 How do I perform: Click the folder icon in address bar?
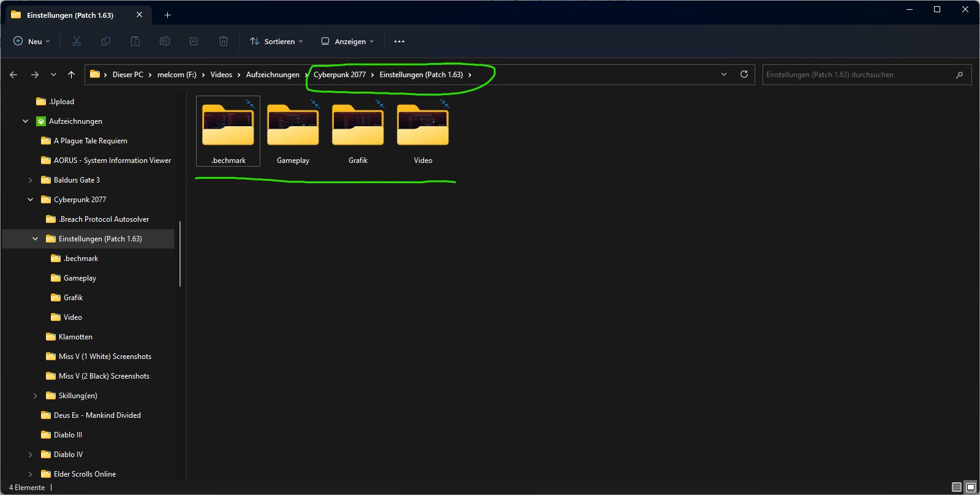pos(95,74)
